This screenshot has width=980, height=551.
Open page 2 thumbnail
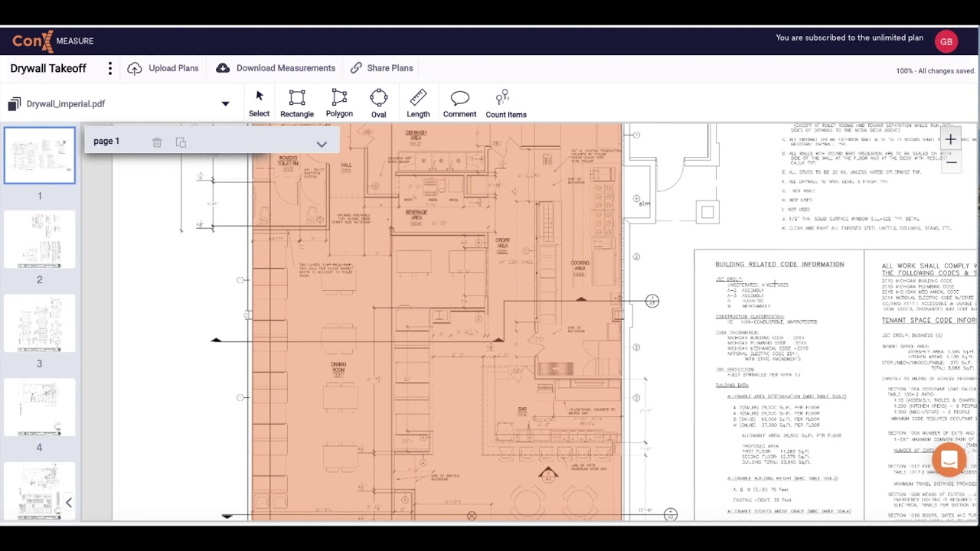point(40,240)
